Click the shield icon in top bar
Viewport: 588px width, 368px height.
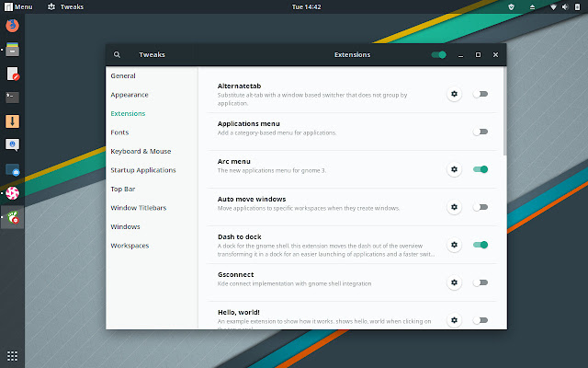point(511,6)
